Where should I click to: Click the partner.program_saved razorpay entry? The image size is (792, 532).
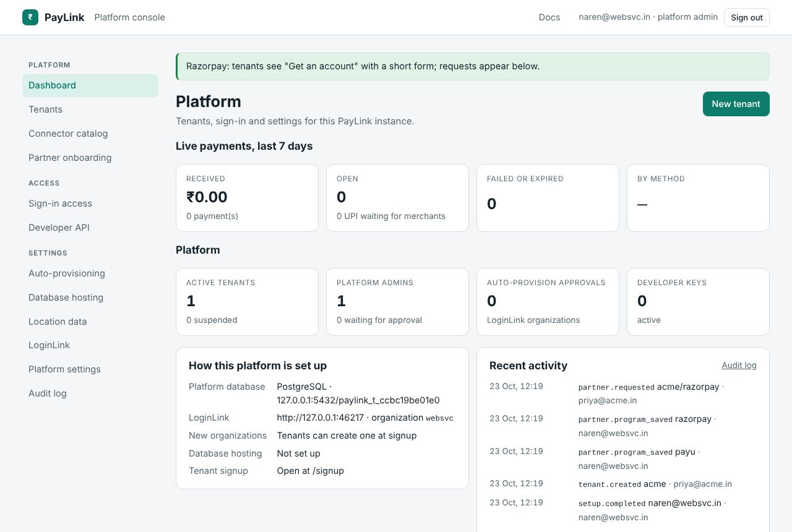pos(623,426)
